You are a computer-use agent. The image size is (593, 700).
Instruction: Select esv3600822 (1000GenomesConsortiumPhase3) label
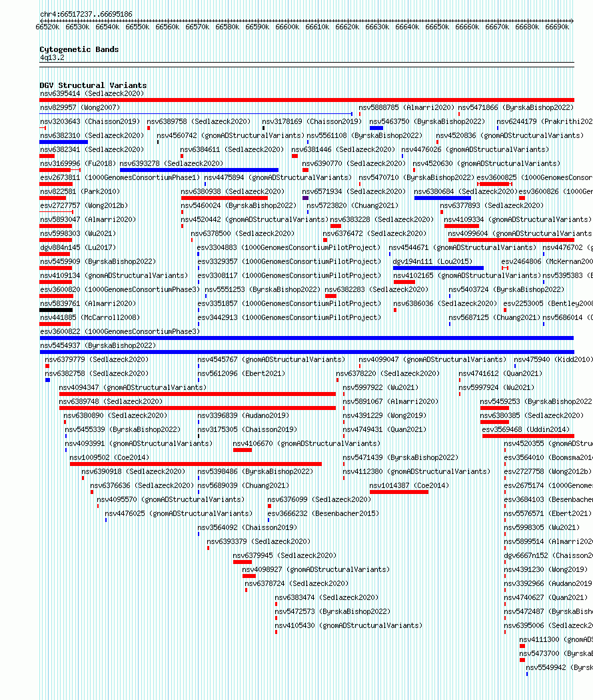(x=120, y=332)
